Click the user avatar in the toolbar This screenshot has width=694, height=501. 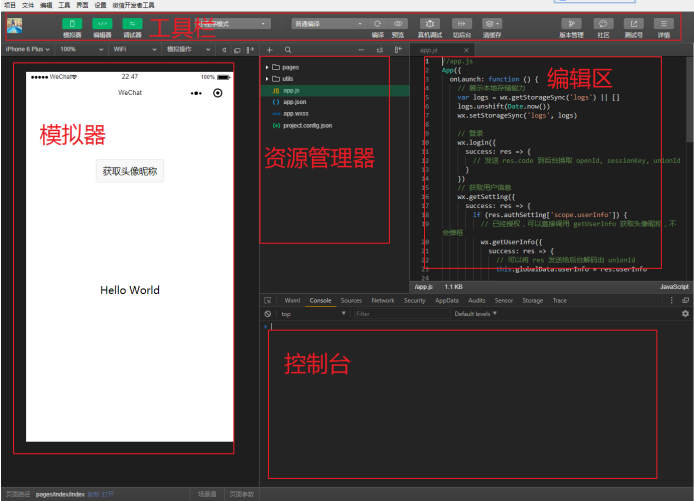(15, 26)
